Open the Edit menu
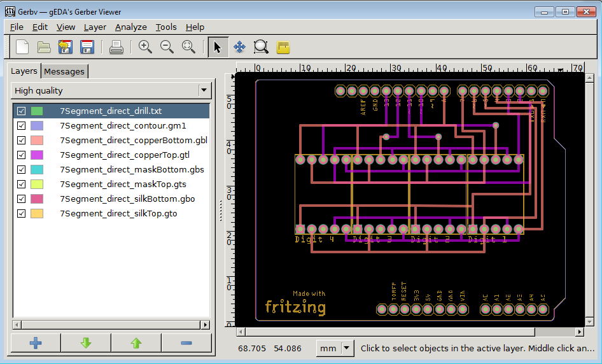The image size is (602, 364). point(40,27)
